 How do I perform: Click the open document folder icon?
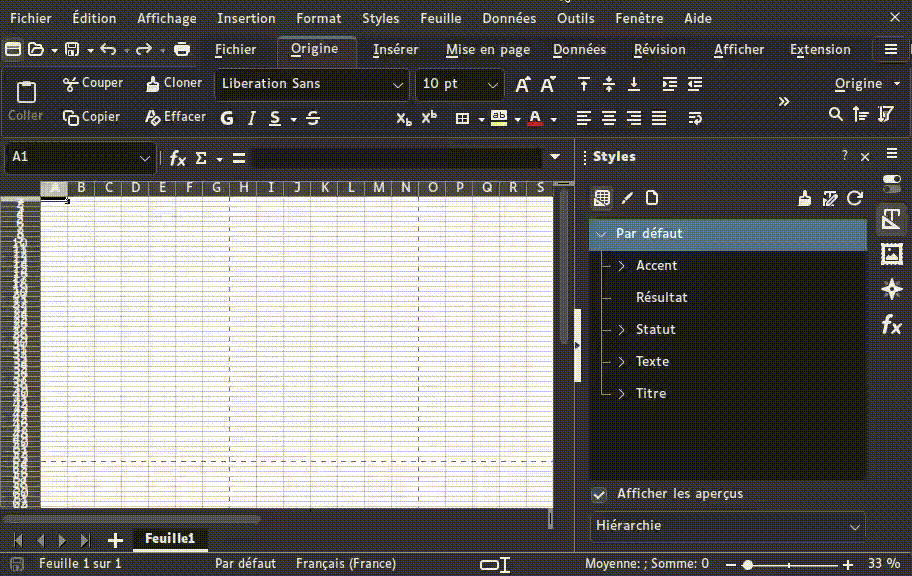click(x=36, y=49)
